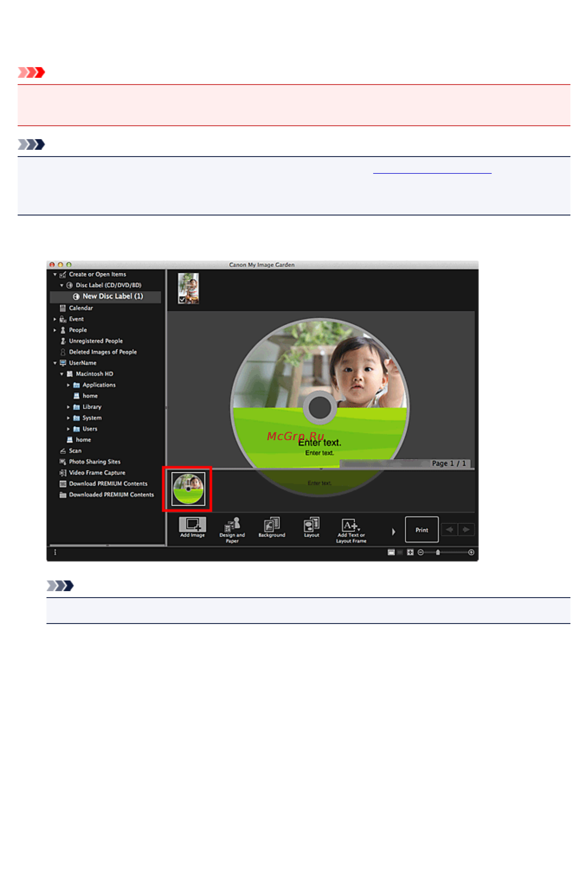The height and width of the screenshot is (872, 588).
Task: Expand the Library folder
Action: [x=68, y=407]
